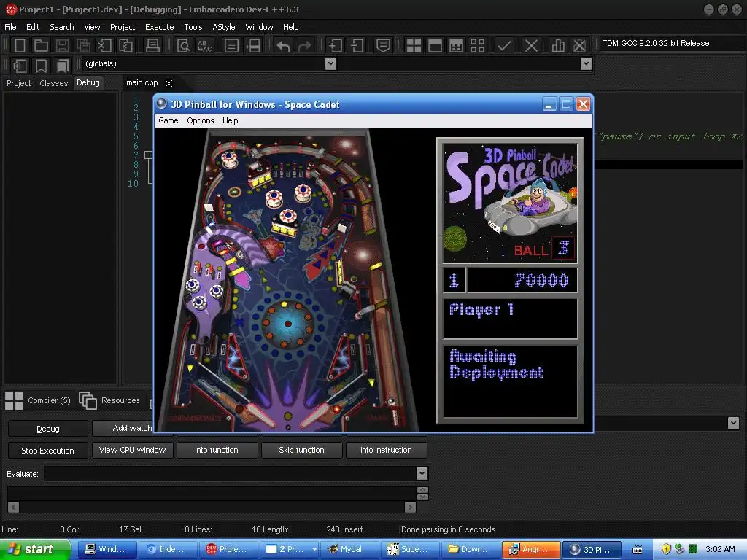Click the Stop Execution button

(x=48, y=450)
